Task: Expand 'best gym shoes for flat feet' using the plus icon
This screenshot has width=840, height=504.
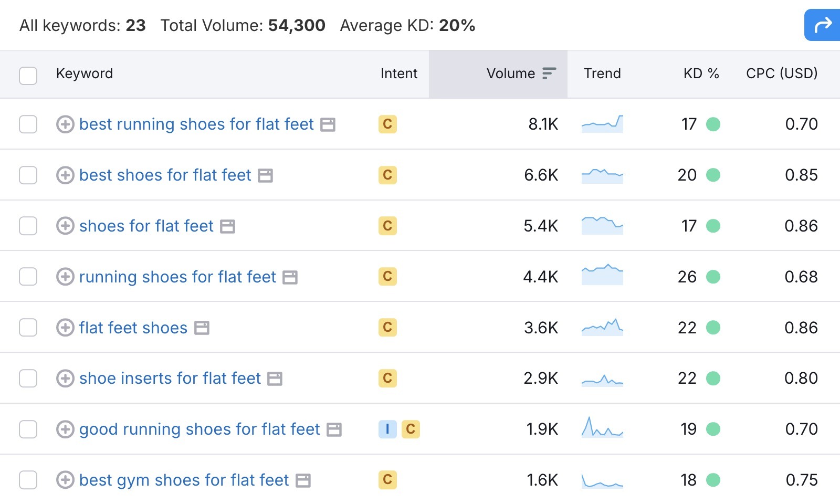Action: (65, 479)
